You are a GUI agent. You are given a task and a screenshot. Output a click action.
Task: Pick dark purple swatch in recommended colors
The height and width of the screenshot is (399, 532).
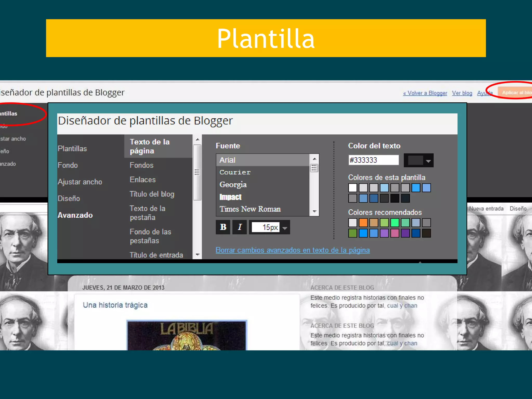click(x=405, y=233)
